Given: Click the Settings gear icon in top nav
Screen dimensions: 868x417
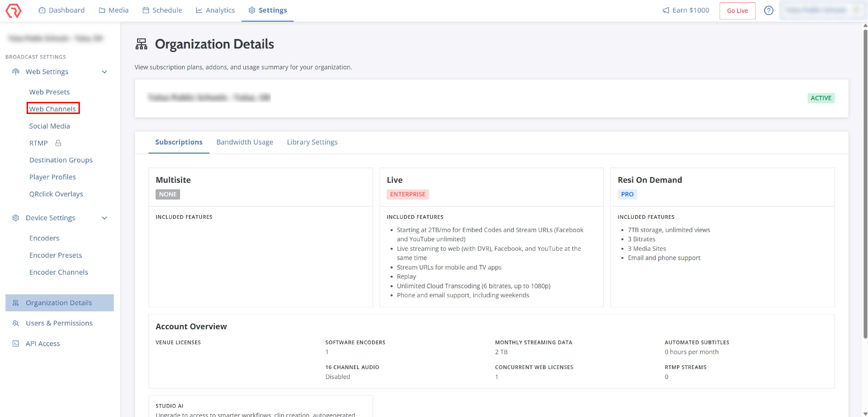Looking at the screenshot, I should [252, 10].
